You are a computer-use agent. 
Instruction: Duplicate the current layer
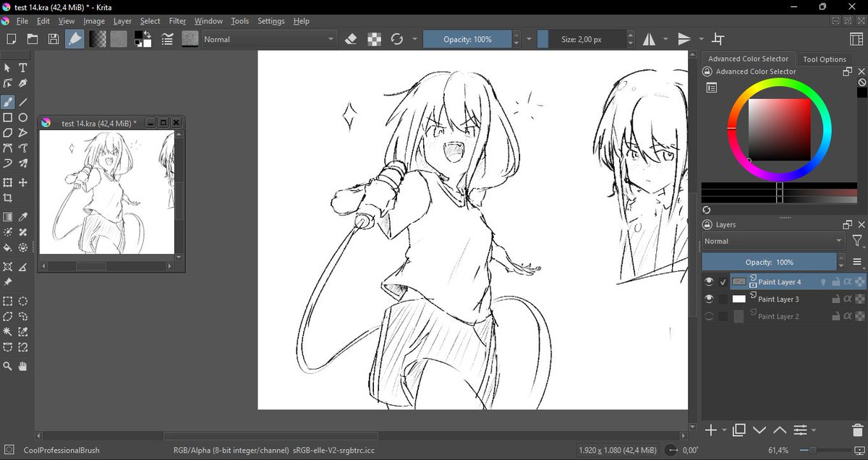[x=739, y=430]
